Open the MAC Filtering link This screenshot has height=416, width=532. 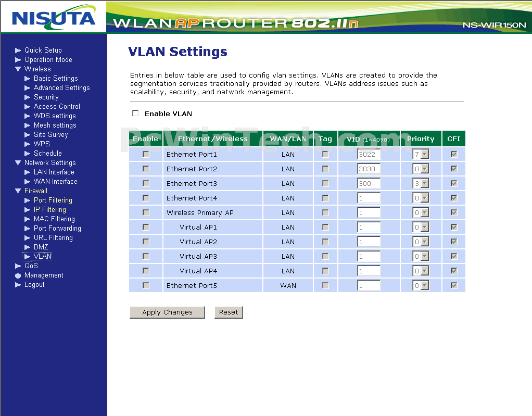point(54,219)
